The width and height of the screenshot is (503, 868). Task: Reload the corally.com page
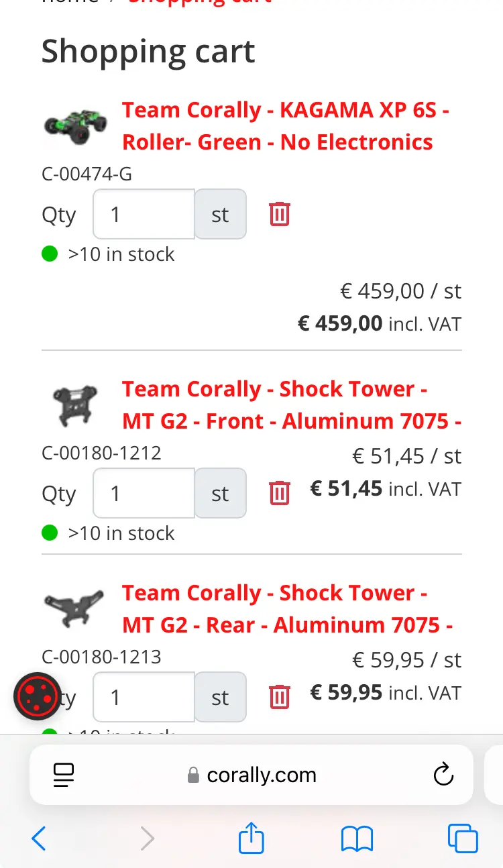(x=443, y=775)
